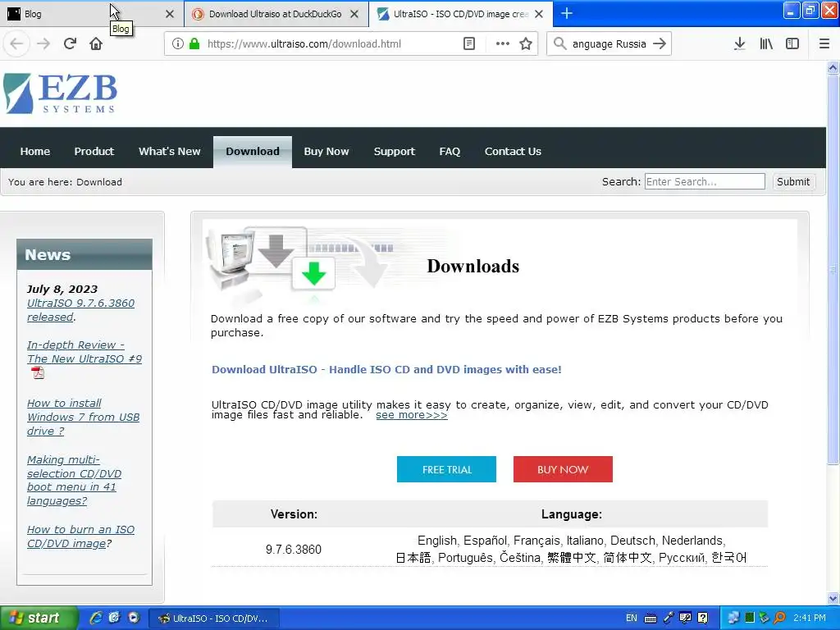This screenshot has width=840, height=630.
Task: Submit search with the arrow icon
Action: click(x=660, y=43)
